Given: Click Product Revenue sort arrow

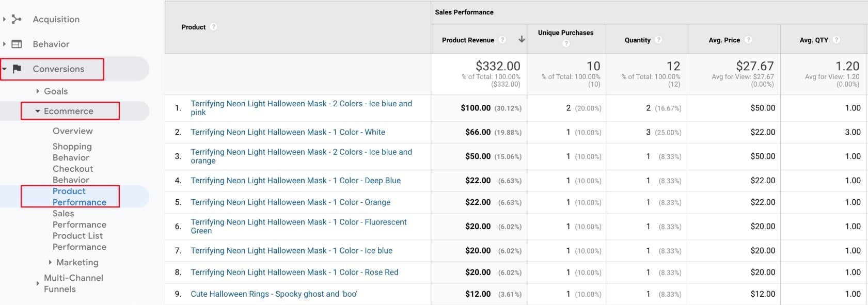Looking at the screenshot, I should [522, 39].
